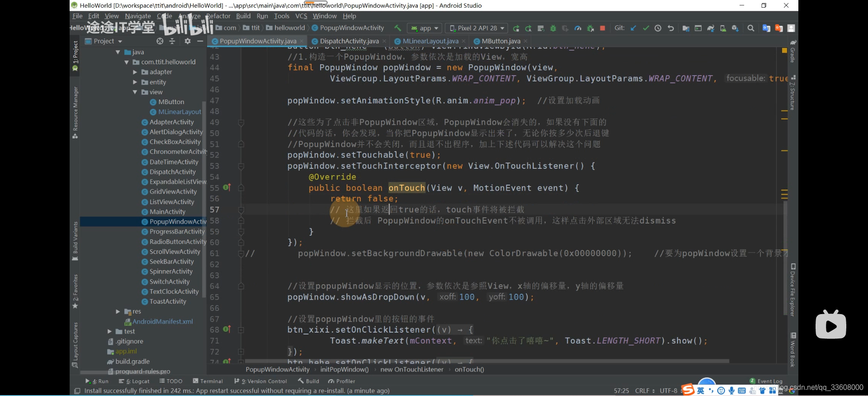Screen dimensions: 868x396
Task: Click the onTouch override gutter icon on line 55
Action: (x=226, y=187)
